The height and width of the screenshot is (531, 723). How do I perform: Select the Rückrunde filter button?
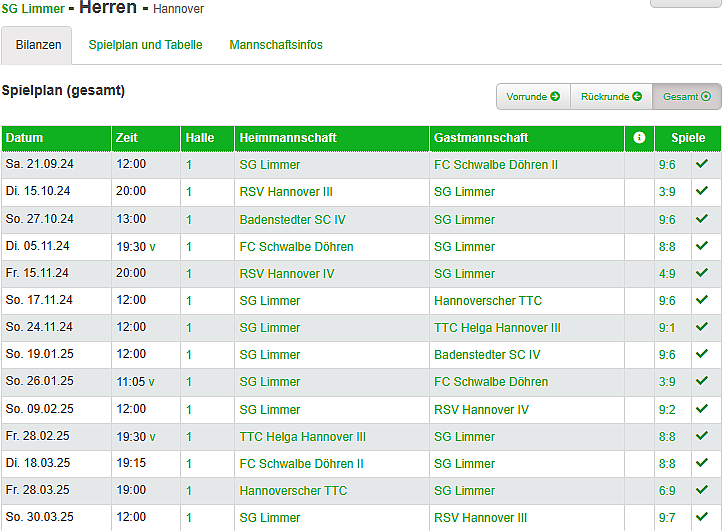tap(610, 97)
